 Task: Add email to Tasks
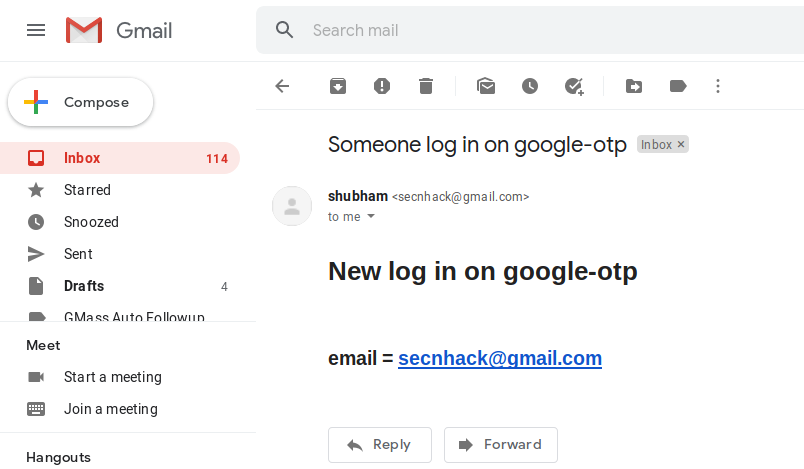tap(574, 86)
